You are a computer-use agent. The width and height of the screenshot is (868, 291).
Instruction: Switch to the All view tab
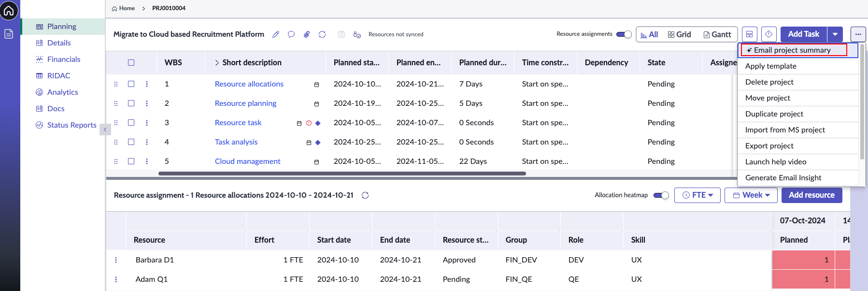click(x=649, y=35)
